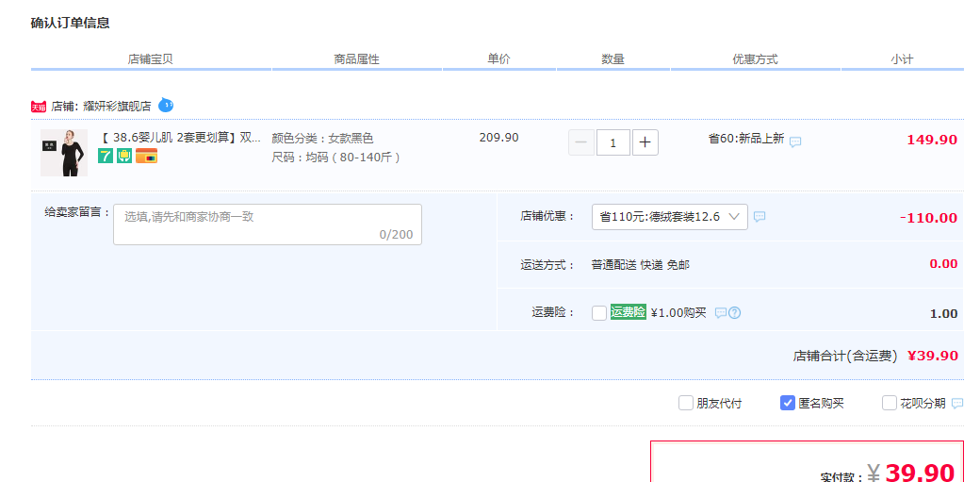This screenshot has width=980, height=482.
Task: Increase quantity with the plus button
Action: coord(645,142)
